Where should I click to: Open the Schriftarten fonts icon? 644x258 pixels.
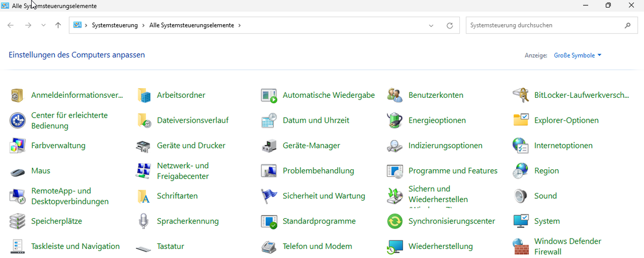pyautogui.click(x=143, y=196)
